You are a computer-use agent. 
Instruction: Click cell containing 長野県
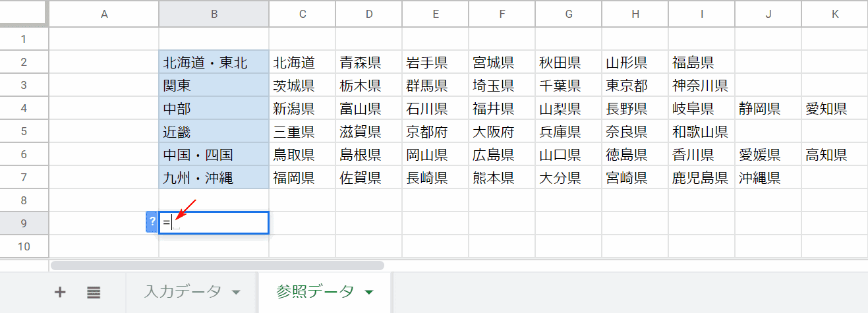click(635, 109)
